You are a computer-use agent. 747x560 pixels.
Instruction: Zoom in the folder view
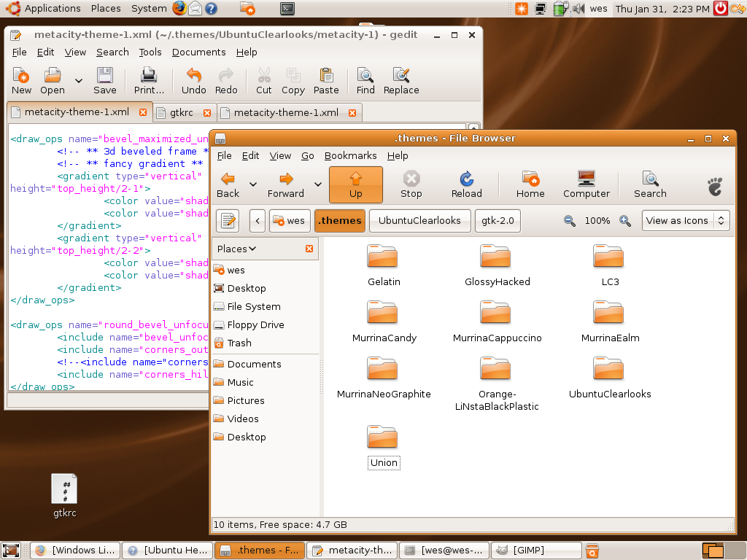pyautogui.click(x=625, y=221)
